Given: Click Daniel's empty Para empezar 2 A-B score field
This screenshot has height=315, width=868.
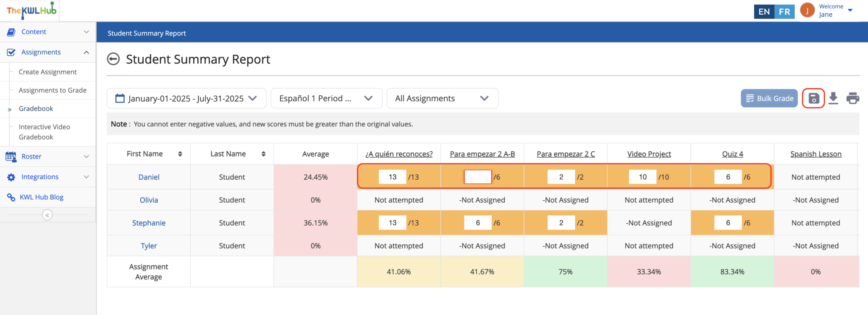Looking at the screenshot, I should [478, 177].
